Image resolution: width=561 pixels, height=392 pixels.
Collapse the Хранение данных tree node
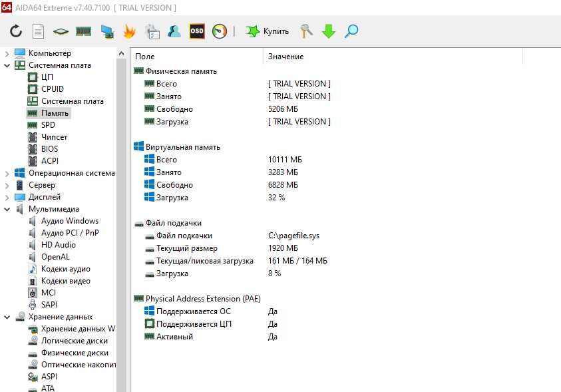point(7,317)
